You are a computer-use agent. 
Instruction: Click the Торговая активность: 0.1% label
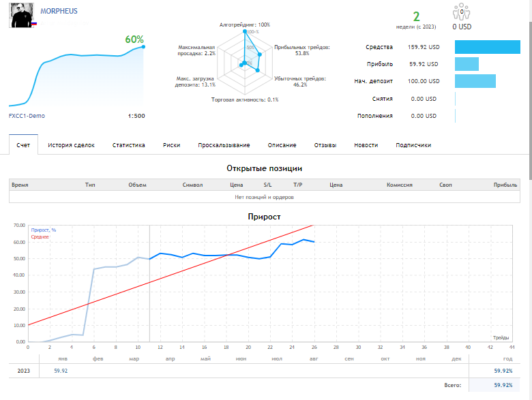point(245,99)
